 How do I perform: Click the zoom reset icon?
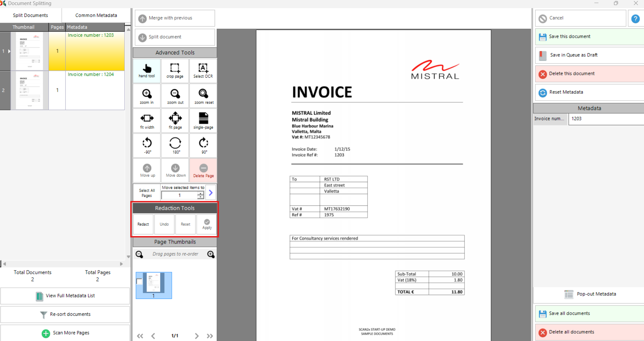coord(204,96)
